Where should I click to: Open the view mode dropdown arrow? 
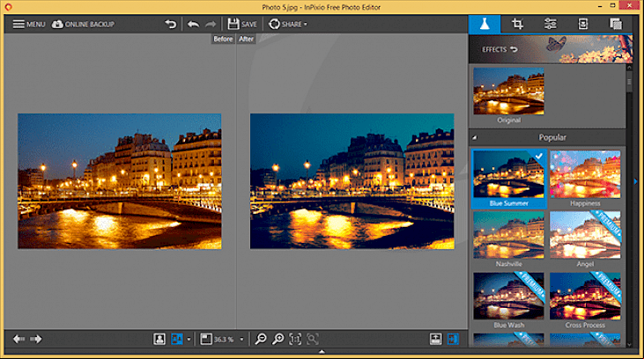tap(189, 340)
